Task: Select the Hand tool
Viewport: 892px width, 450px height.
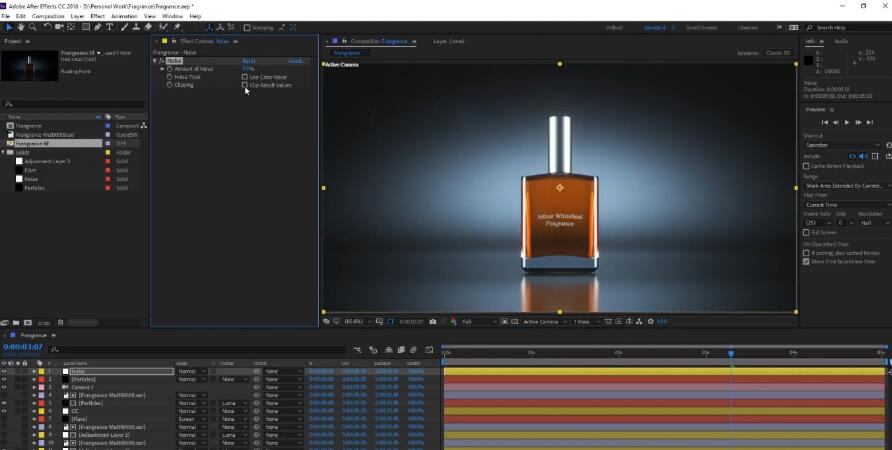Action: [x=20, y=27]
